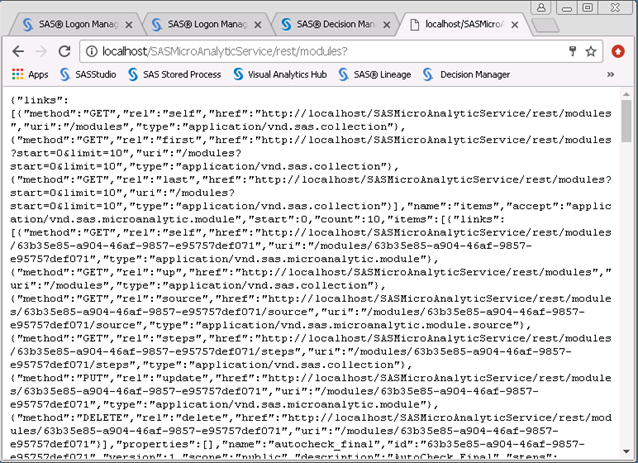View site information icon in address bar
This screenshot has width=638, height=463.
pyautogui.click(x=92, y=51)
